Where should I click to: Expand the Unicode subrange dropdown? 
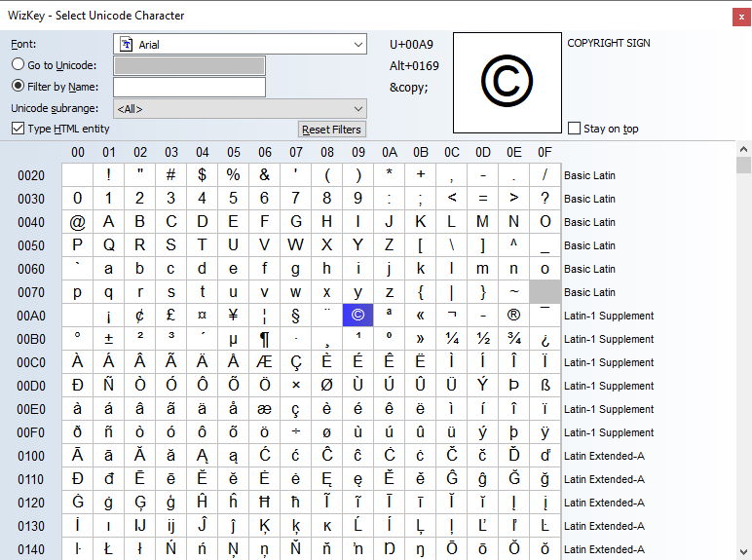(240, 109)
